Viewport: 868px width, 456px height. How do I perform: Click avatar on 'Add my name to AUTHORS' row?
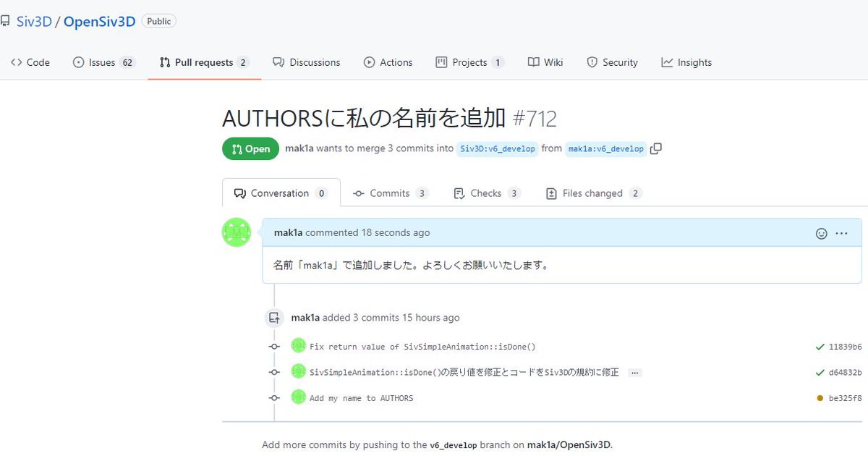(298, 397)
